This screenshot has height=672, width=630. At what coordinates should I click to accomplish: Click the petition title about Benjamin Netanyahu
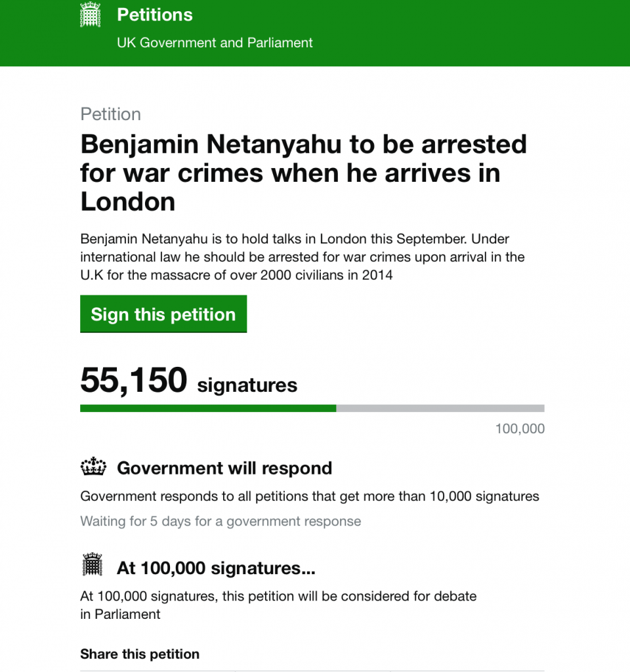[303, 173]
